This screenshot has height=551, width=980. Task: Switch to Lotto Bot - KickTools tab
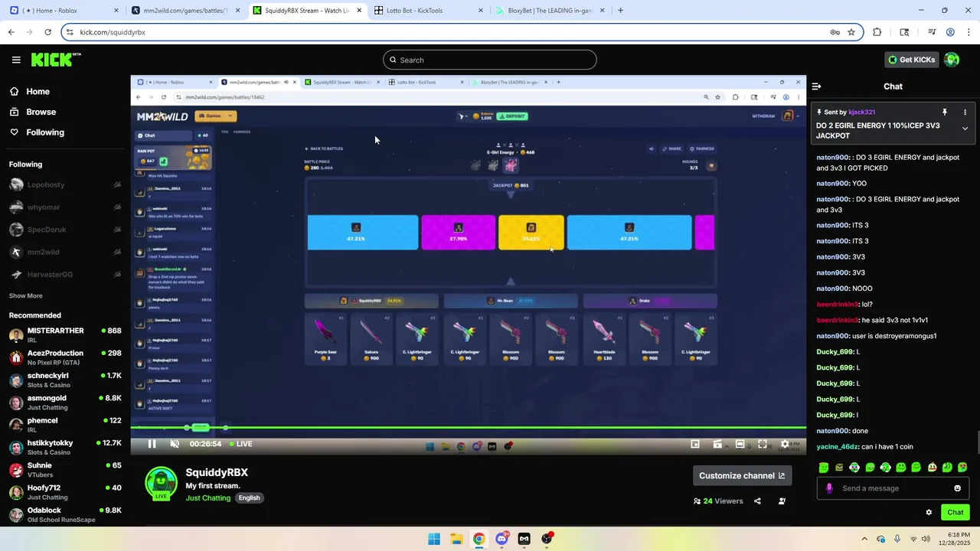pos(427,11)
